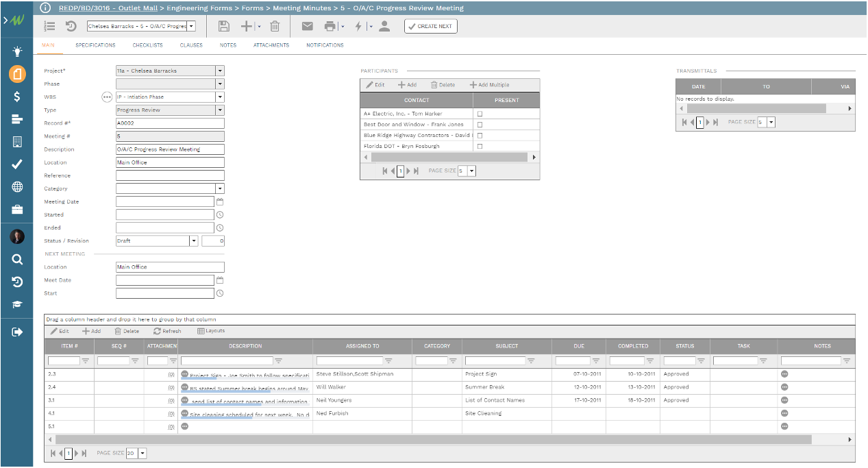This screenshot has height=468, width=868.
Task: Click Layouts in items grid
Action: (x=211, y=331)
